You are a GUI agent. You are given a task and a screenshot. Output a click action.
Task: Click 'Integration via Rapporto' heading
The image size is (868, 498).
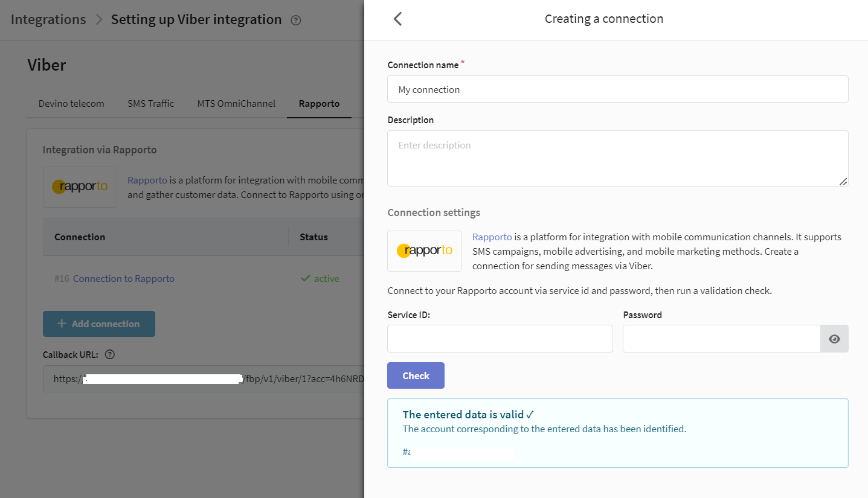click(x=99, y=150)
